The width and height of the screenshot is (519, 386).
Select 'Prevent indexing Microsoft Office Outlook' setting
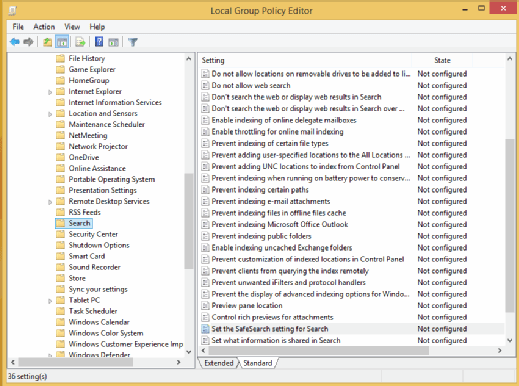click(280, 224)
